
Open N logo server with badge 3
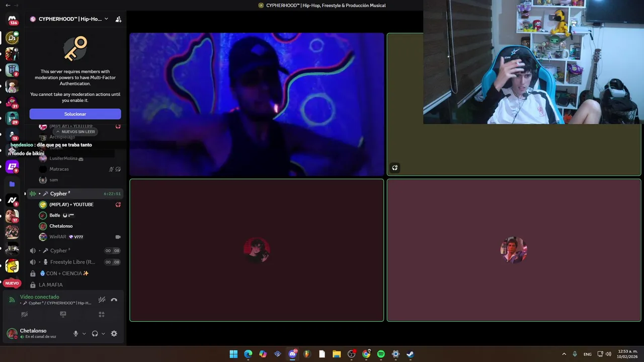click(12, 201)
